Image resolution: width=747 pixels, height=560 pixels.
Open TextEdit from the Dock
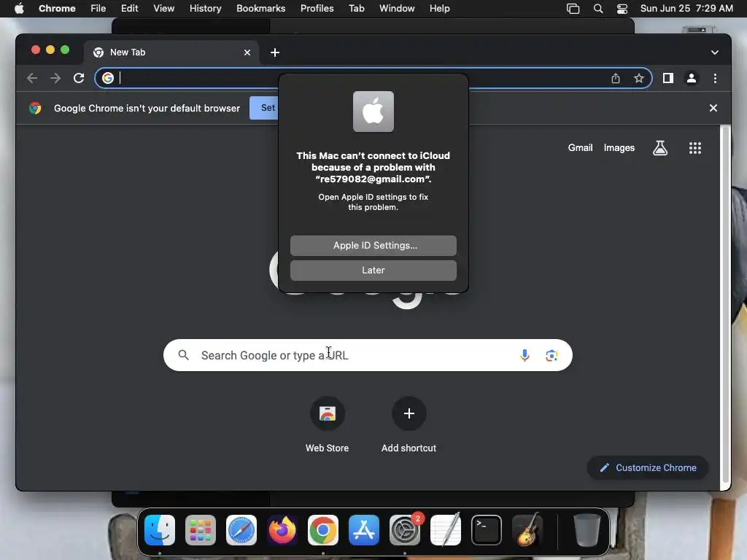click(446, 530)
